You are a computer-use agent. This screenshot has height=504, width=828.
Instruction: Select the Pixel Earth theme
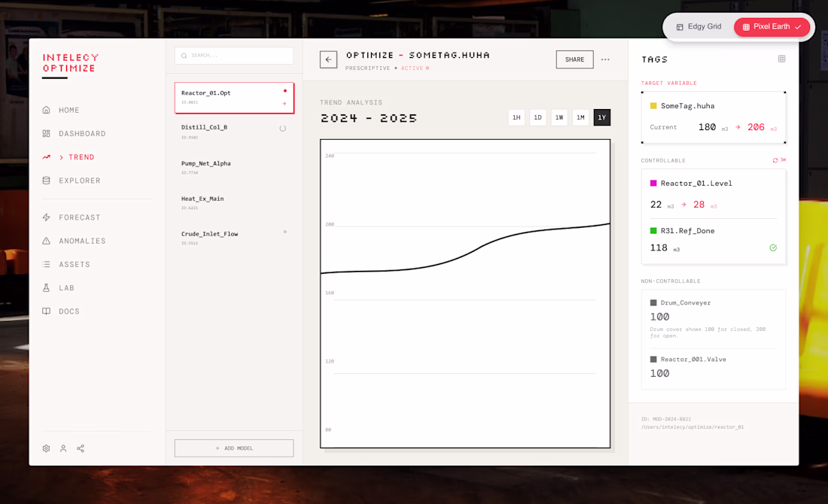[x=772, y=26]
